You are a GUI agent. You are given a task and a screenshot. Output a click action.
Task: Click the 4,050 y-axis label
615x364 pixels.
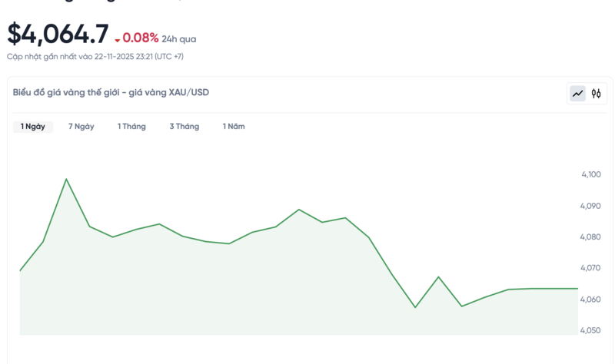tap(591, 330)
